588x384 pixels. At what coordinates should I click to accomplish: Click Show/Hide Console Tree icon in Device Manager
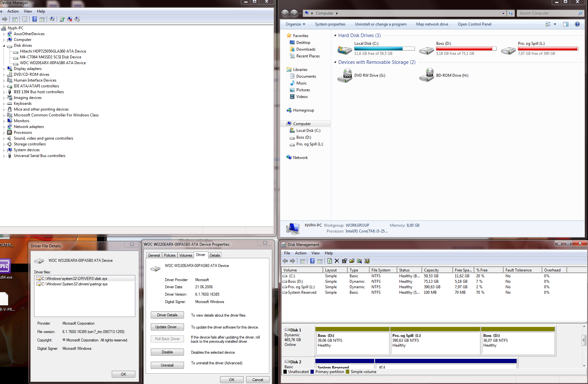pyautogui.click(x=15, y=19)
